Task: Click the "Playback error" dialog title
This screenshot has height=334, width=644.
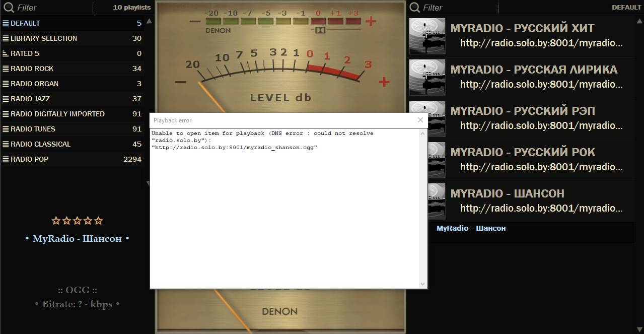Action: click(x=172, y=120)
